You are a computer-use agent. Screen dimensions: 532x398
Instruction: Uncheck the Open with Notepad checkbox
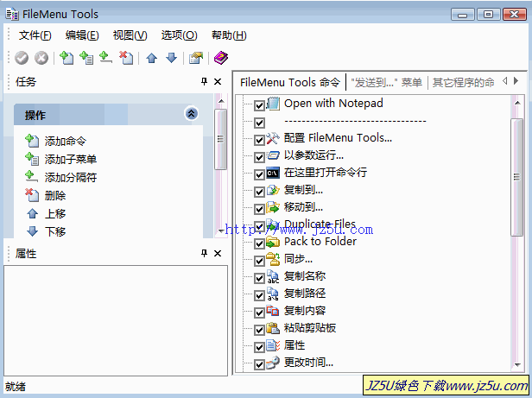(260, 105)
